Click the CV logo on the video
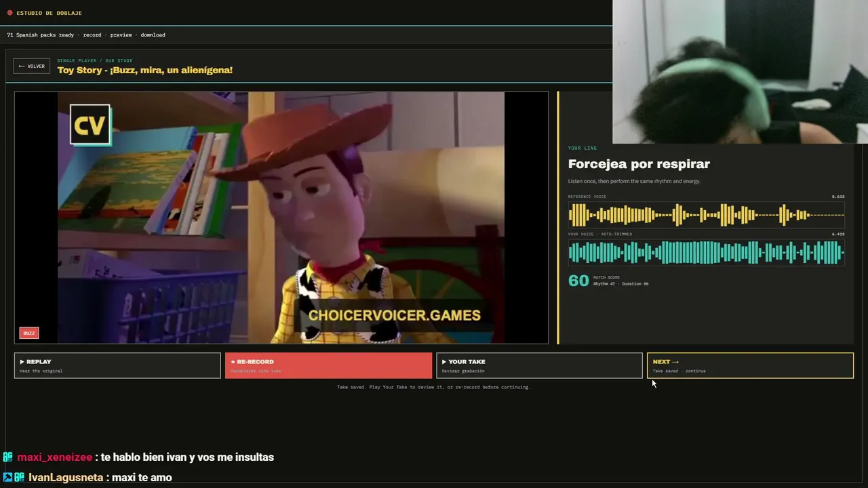Screen dimensions: 868x488 90,125
